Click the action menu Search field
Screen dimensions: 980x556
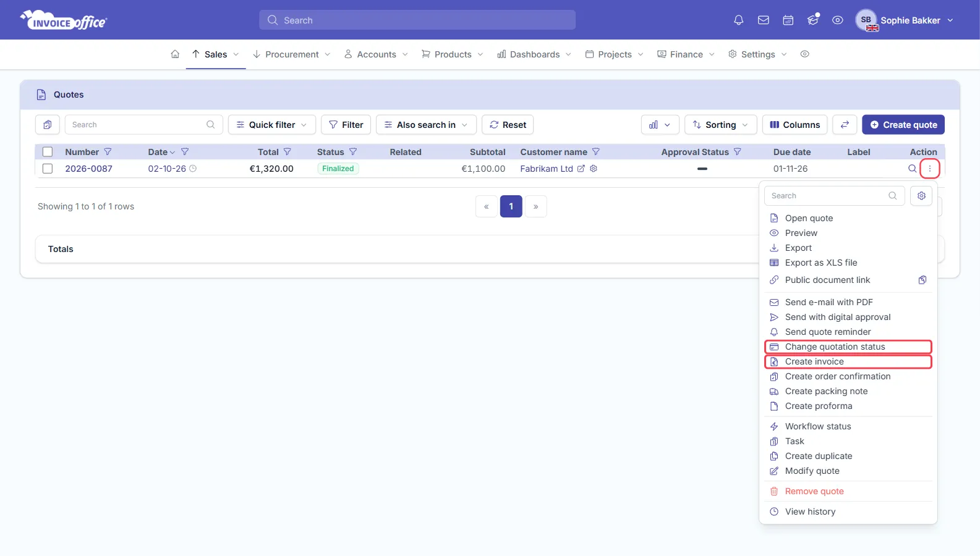pos(835,196)
